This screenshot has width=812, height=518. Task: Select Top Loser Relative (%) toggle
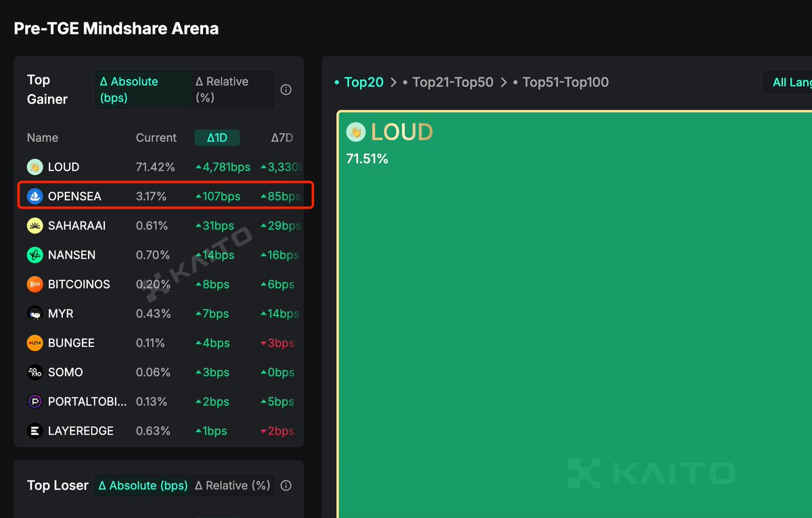233,485
